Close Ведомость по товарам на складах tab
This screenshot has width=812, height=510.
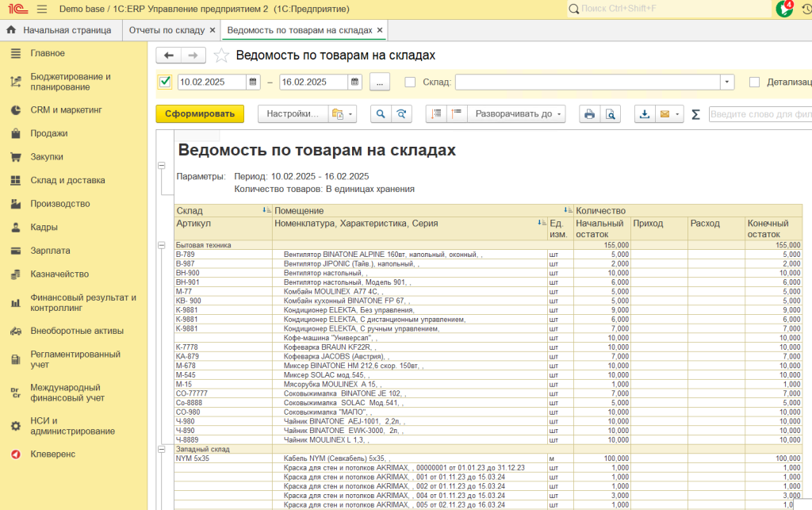point(380,30)
